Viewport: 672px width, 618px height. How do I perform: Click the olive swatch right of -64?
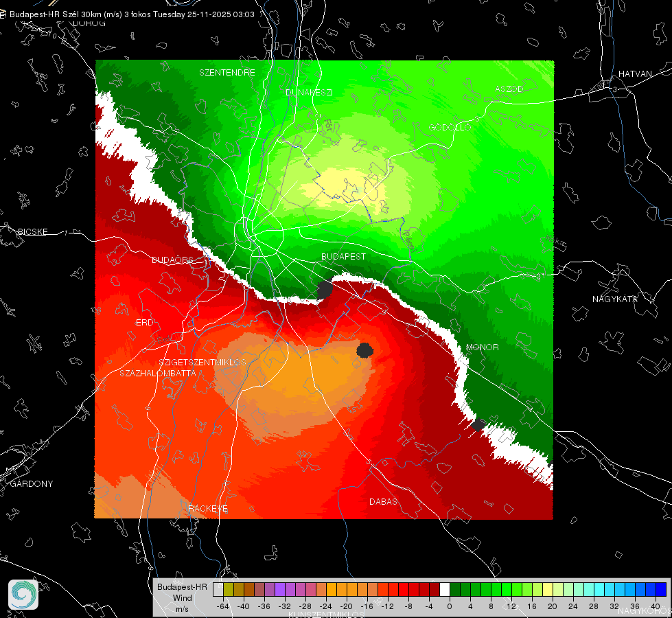tap(229, 590)
